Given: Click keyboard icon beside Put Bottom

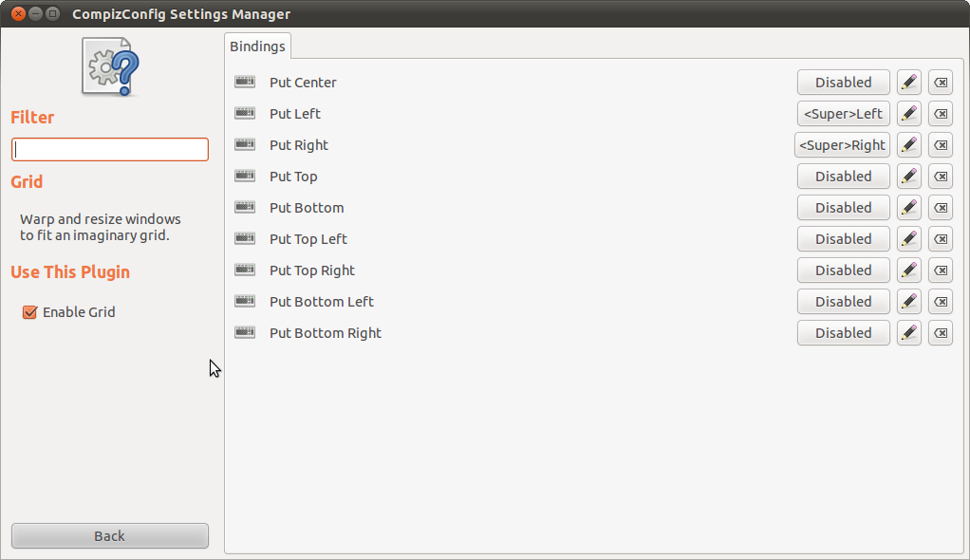Looking at the screenshot, I should click(x=245, y=207).
